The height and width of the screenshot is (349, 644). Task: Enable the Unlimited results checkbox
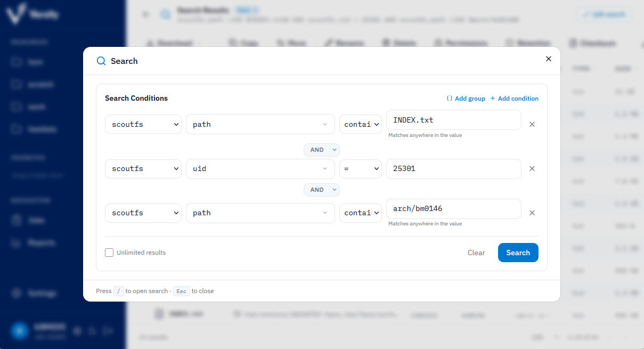pyautogui.click(x=109, y=253)
